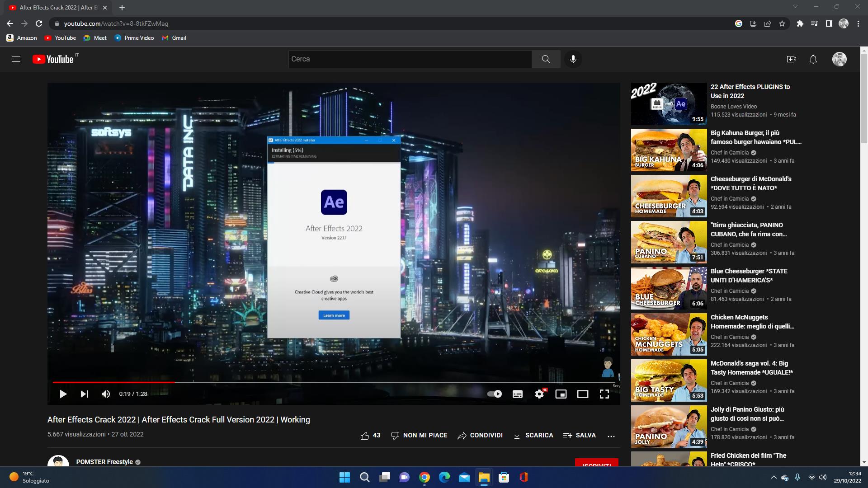Open YouTube hamburger guide menu
The image size is (868, 488).
16,59
